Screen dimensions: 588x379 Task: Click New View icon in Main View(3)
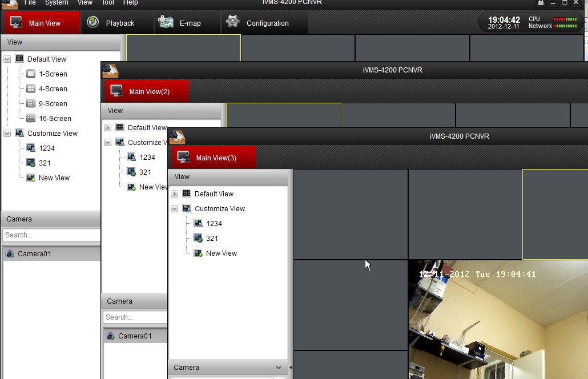pyautogui.click(x=198, y=253)
